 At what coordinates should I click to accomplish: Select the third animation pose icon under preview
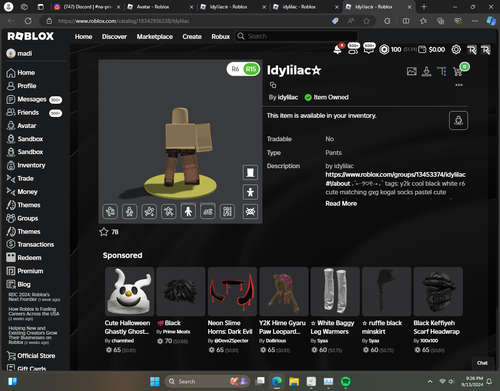(149, 211)
